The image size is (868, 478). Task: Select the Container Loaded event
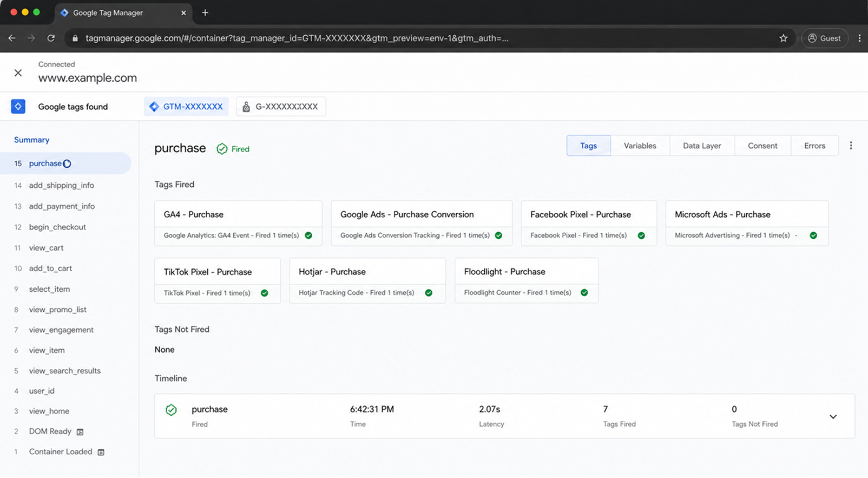click(x=61, y=451)
